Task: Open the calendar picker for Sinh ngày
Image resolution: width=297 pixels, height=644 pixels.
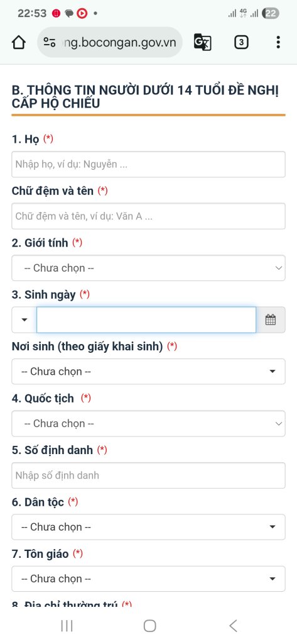Action: [x=271, y=319]
